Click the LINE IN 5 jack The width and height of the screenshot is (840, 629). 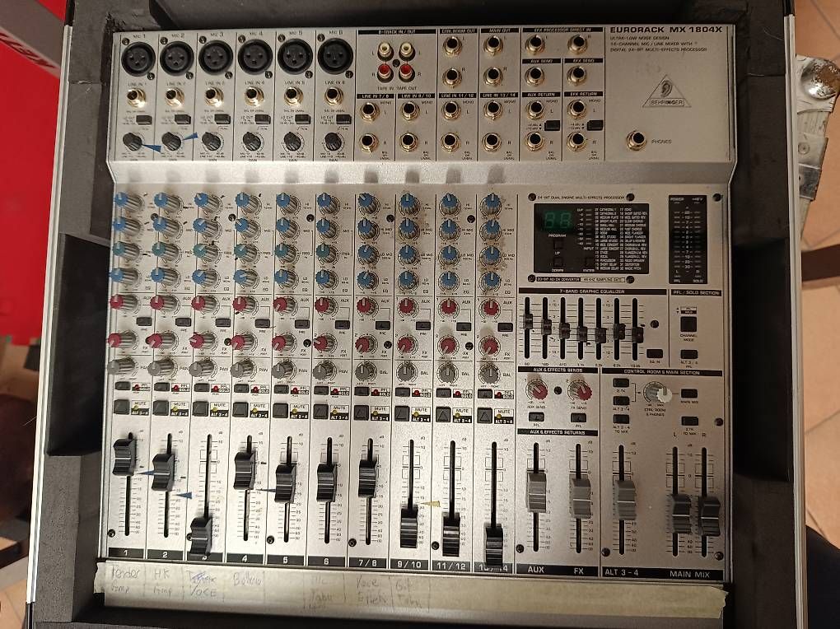click(x=293, y=96)
